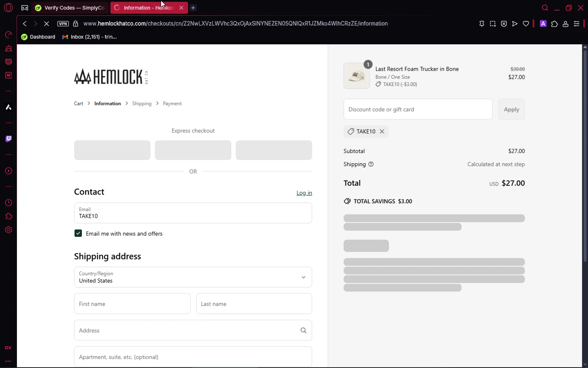The height and width of the screenshot is (368, 588).
Task: Search tabs with the magnifier icon
Action: (x=545, y=8)
